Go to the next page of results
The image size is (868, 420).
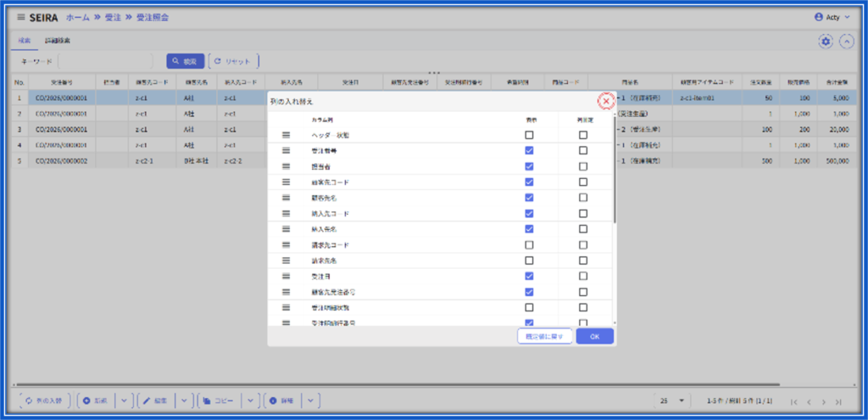[x=824, y=401]
